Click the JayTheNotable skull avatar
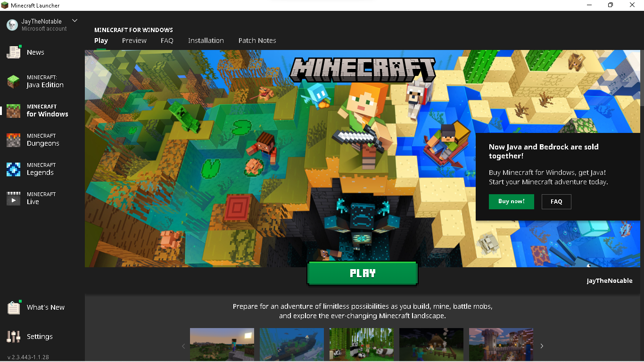Screen dimensions: 644x362 12,25
